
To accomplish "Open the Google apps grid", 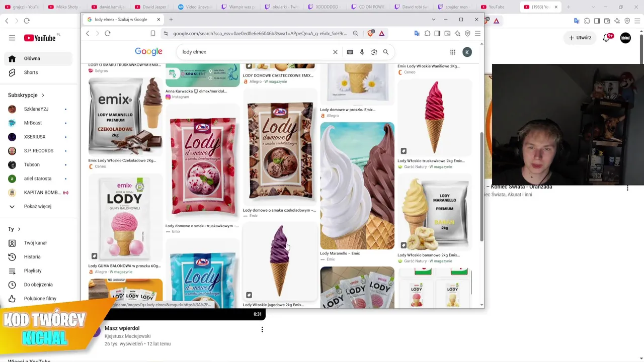I will pyautogui.click(x=453, y=52).
